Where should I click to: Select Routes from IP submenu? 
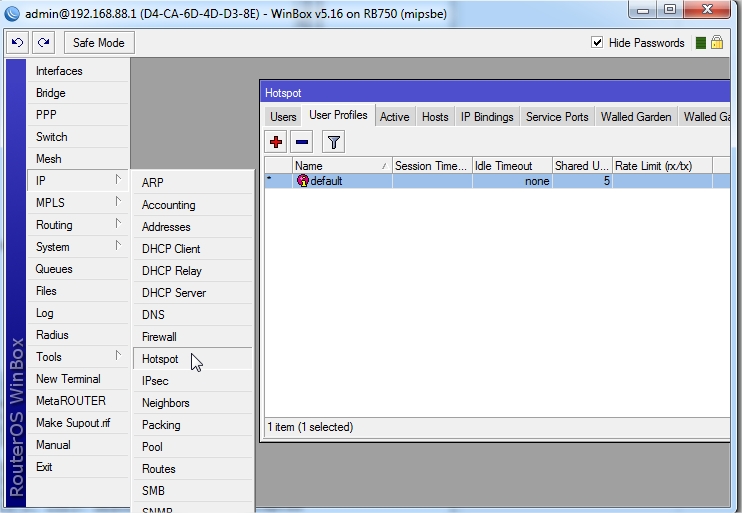(x=193, y=469)
